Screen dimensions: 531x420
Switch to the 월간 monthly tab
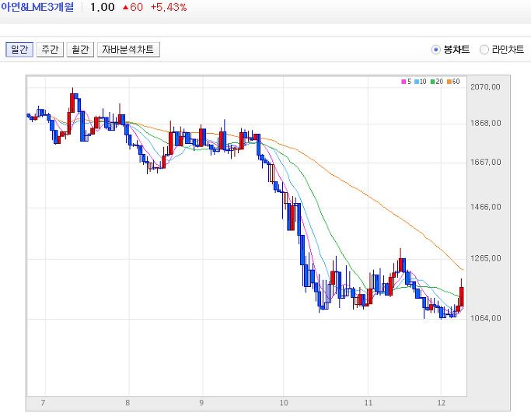[80, 50]
